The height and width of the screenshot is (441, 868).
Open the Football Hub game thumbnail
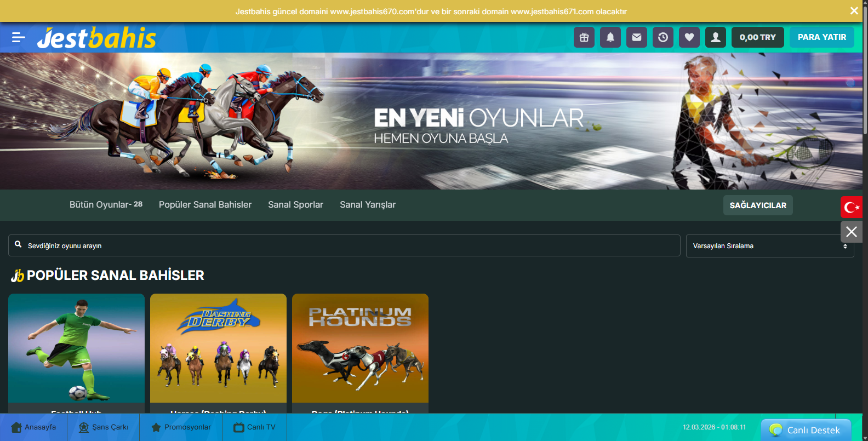point(76,348)
